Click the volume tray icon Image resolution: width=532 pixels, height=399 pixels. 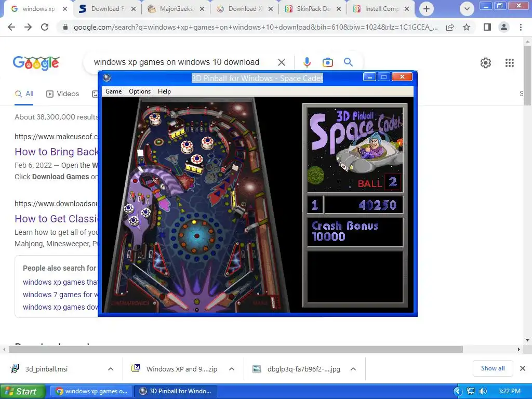tap(483, 391)
